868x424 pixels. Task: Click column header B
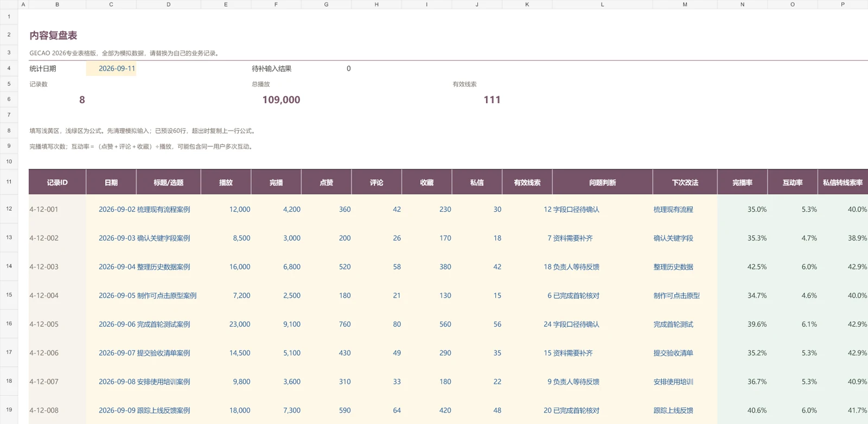[x=57, y=4]
